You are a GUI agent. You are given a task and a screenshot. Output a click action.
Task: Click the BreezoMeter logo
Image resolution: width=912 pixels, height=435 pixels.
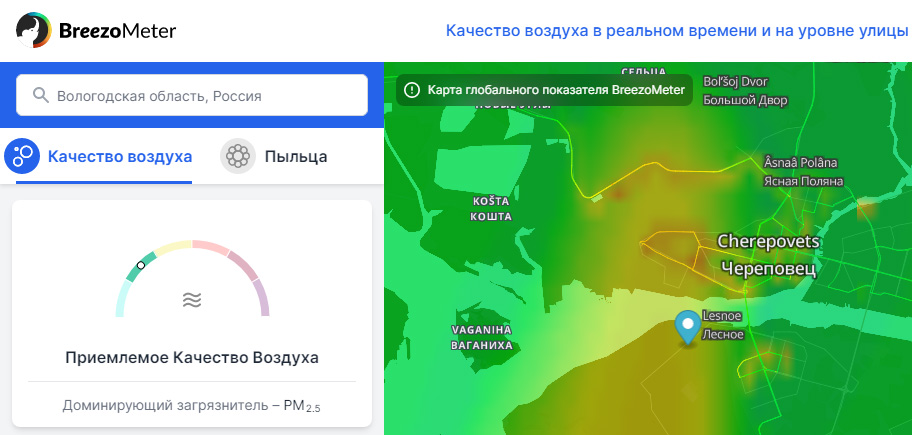click(96, 30)
